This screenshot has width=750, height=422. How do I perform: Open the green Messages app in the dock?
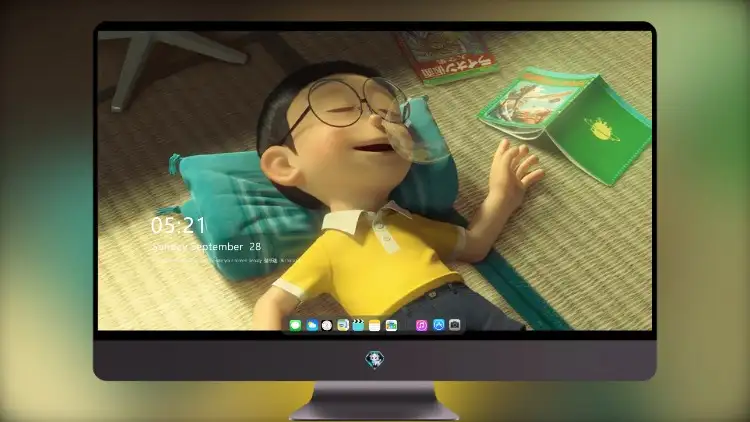pyautogui.click(x=295, y=325)
